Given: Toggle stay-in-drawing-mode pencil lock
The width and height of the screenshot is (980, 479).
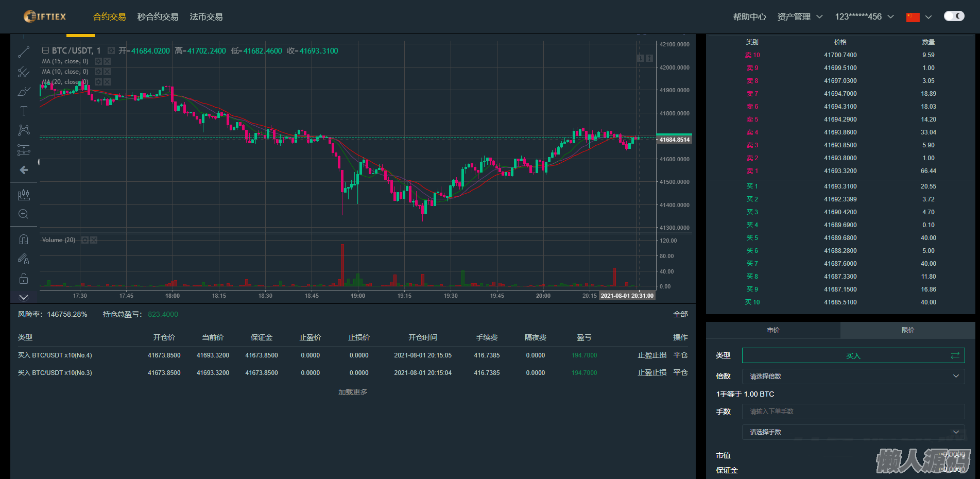Looking at the screenshot, I should pos(24,259).
